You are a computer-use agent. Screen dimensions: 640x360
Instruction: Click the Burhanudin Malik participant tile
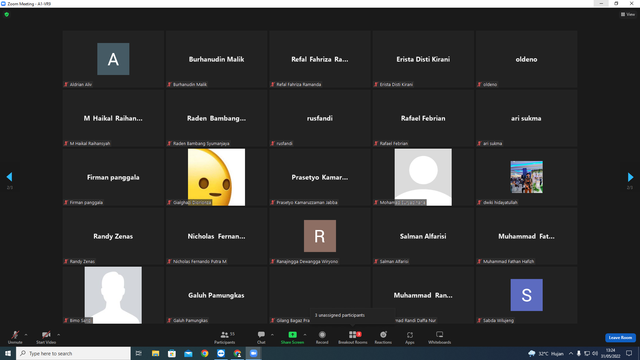point(216,59)
